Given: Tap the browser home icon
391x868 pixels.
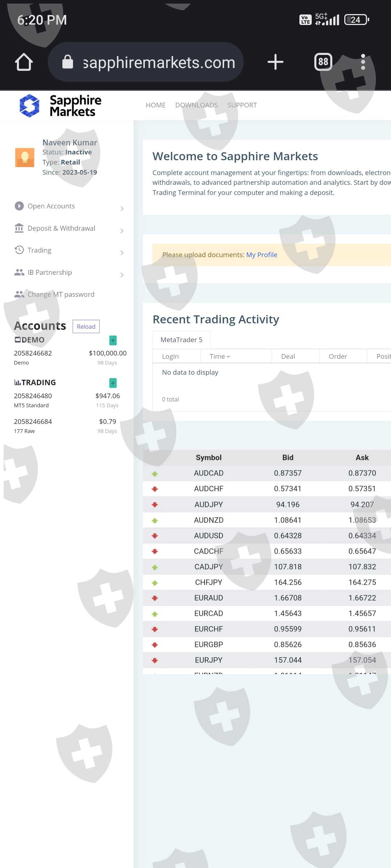Looking at the screenshot, I should [x=24, y=62].
